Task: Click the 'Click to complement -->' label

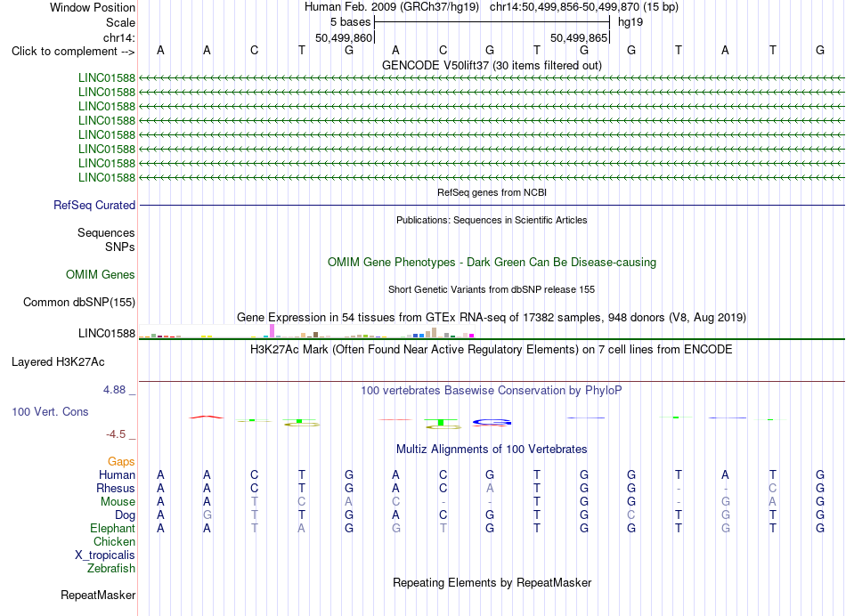Action: point(73,52)
